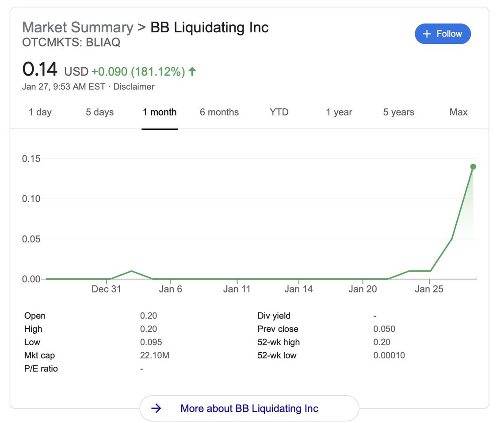Click the Jan 25 axis label

429,289
